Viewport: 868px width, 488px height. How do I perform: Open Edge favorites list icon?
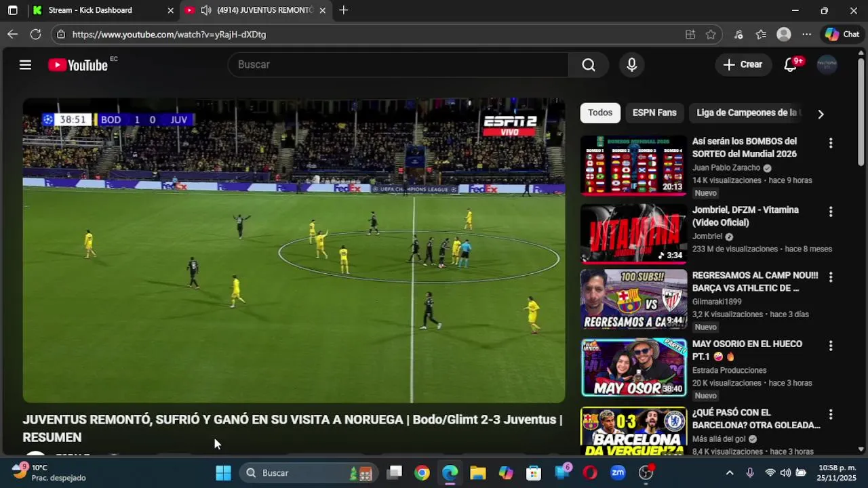[x=762, y=34]
